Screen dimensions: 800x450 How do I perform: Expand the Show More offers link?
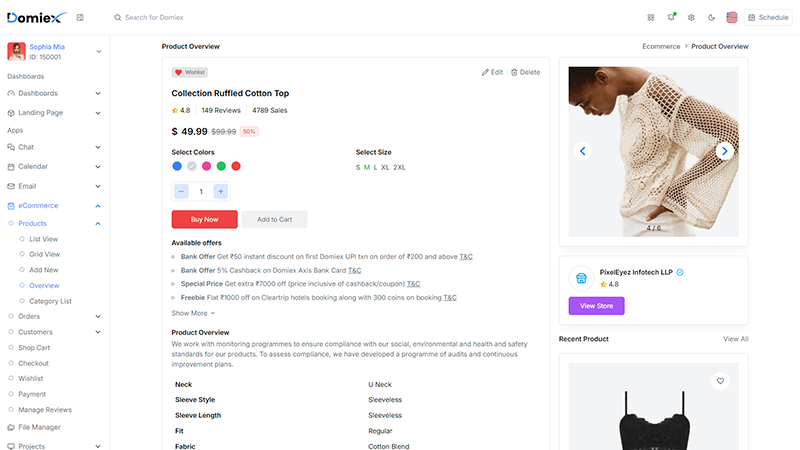point(193,313)
